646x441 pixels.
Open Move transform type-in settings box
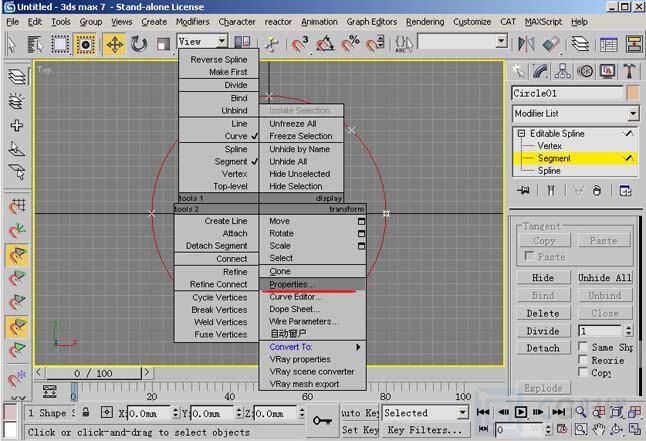point(361,221)
